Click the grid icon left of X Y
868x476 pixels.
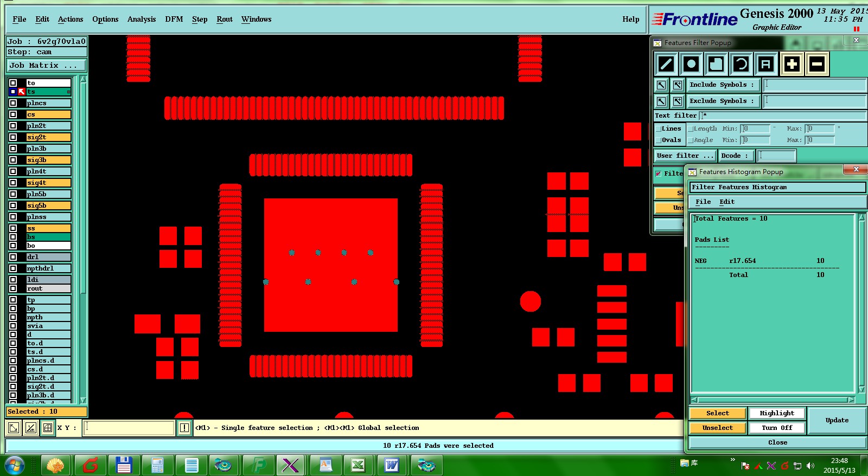pos(48,428)
